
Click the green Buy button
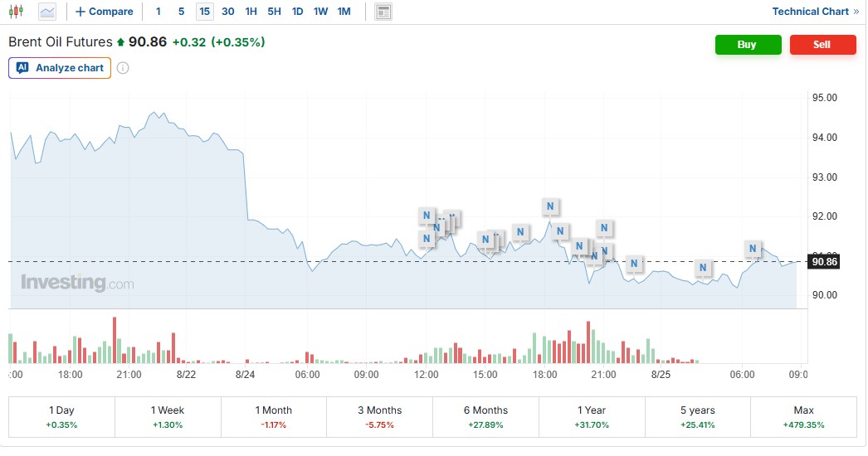pyautogui.click(x=748, y=45)
